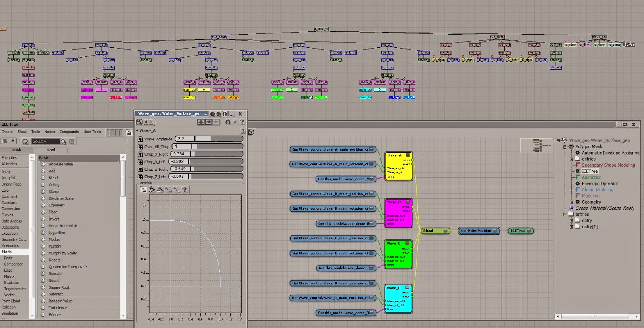Screen dimensions: 644x328
Task: Open the round dropdown arrow beside the property editor
Action: 251,132
